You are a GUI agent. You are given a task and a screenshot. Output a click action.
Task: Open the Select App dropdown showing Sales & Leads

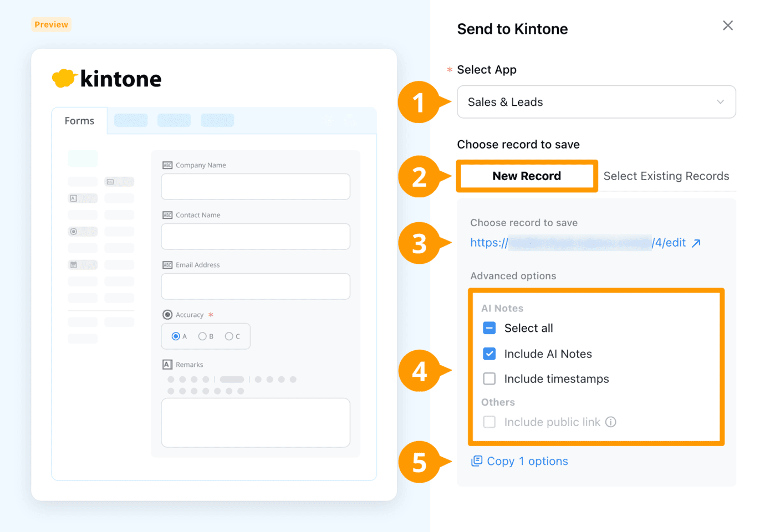[x=596, y=102]
